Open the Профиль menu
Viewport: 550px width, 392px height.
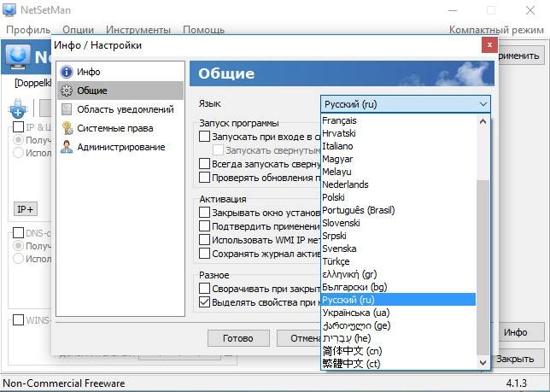[x=28, y=30]
